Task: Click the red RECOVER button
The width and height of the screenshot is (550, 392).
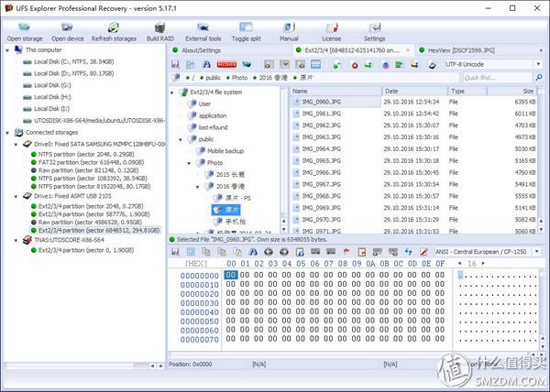Action: pyautogui.click(x=226, y=64)
